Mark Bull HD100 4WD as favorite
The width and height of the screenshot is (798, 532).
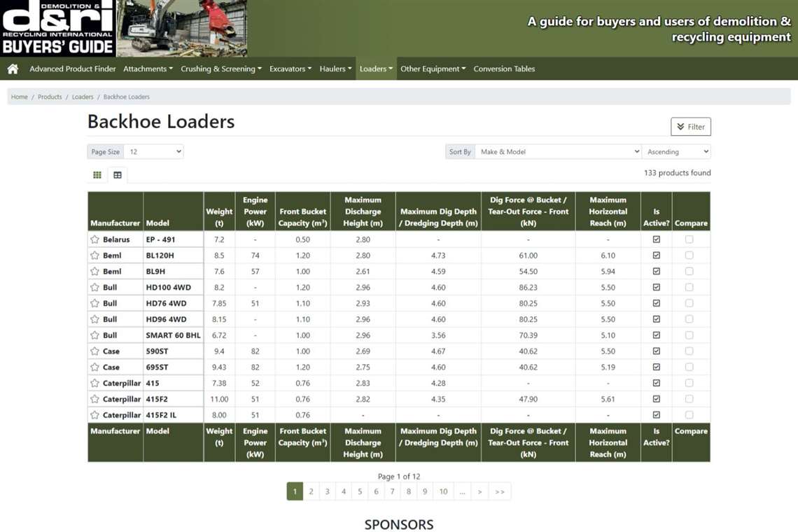point(94,287)
